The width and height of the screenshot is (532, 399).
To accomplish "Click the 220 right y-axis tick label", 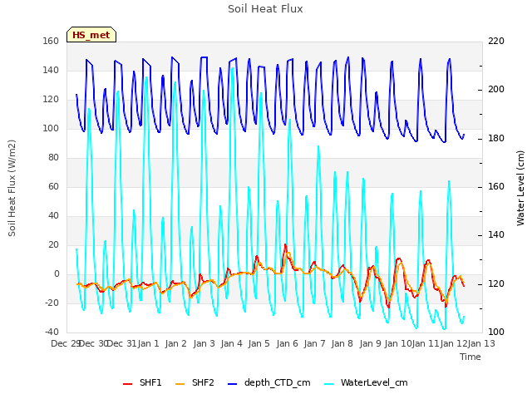I will click(496, 41).
